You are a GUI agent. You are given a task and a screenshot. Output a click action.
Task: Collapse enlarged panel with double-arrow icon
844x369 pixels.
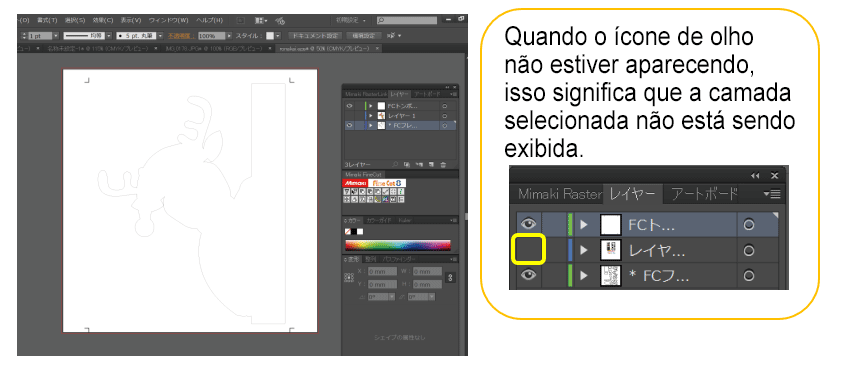click(x=756, y=176)
